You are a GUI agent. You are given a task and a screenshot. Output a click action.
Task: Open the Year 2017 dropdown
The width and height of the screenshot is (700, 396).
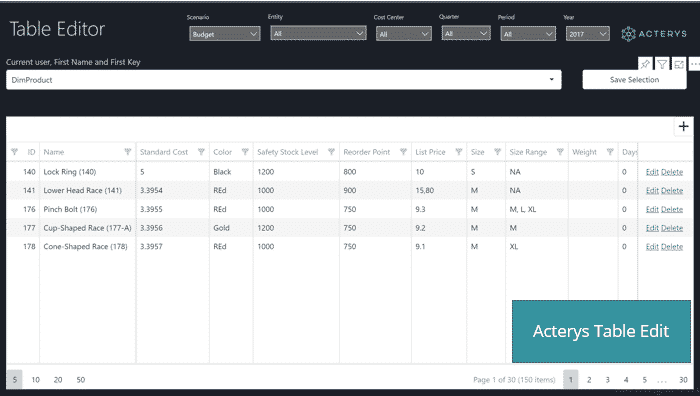(588, 34)
